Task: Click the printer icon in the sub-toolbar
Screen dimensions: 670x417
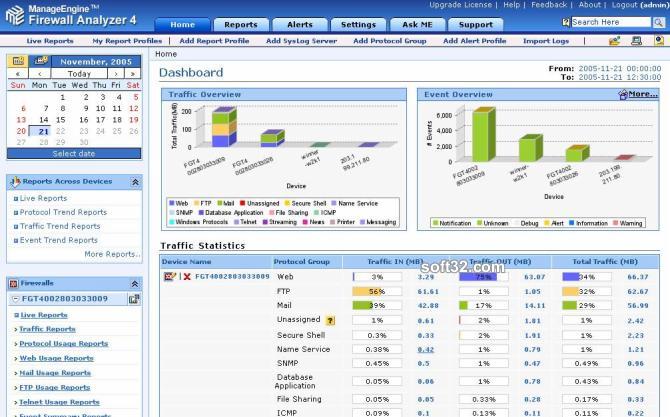Action: point(636,41)
